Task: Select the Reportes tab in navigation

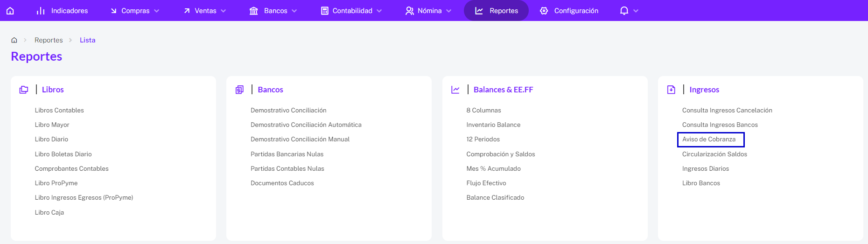Action: point(496,10)
